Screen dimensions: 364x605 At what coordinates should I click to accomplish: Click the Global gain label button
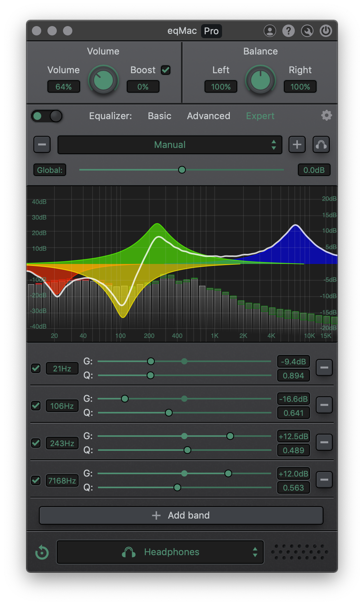(50, 170)
